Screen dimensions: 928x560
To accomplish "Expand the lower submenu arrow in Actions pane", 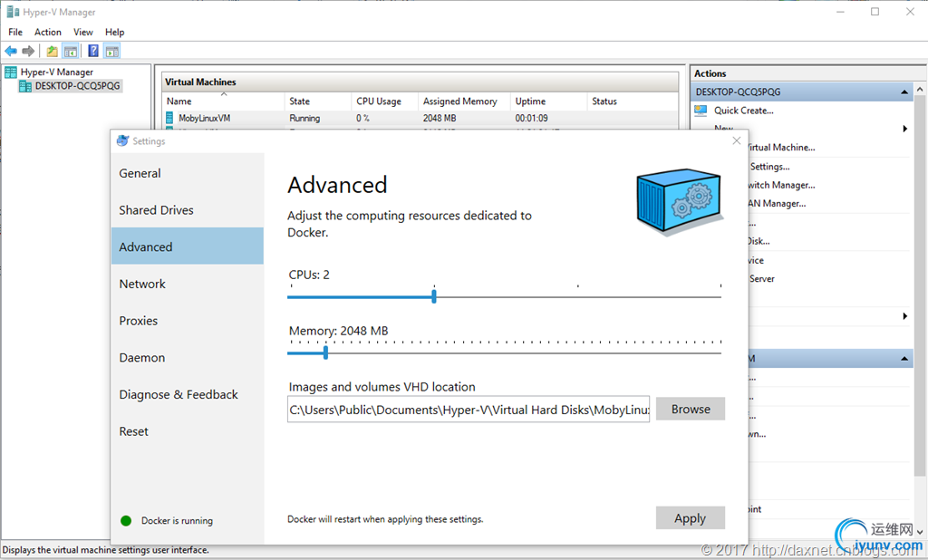I will pyautogui.click(x=905, y=316).
